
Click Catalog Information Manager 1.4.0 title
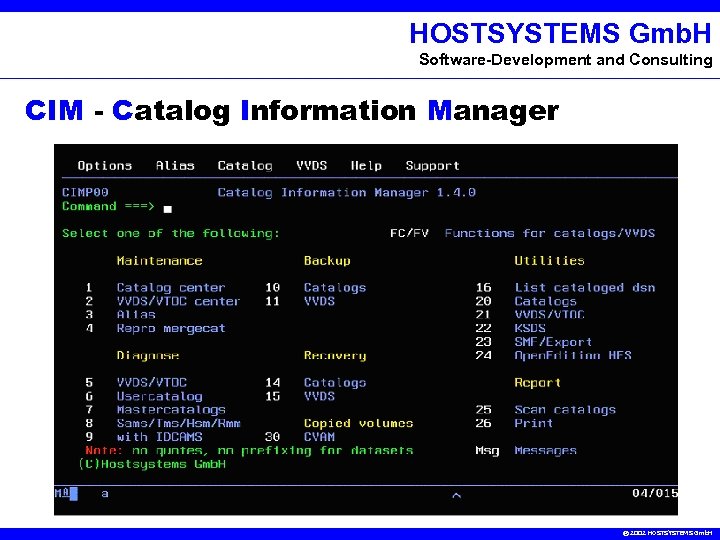click(346, 192)
